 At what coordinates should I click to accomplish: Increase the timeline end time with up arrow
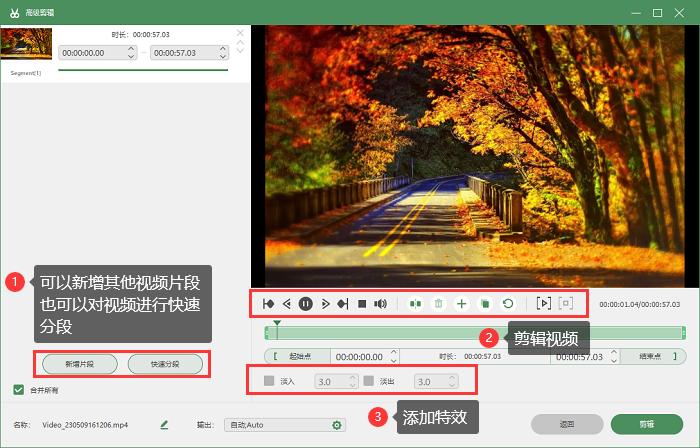pos(614,353)
